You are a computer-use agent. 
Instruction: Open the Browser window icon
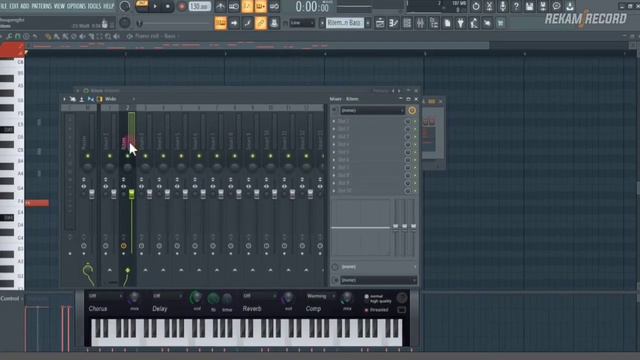(x=433, y=23)
